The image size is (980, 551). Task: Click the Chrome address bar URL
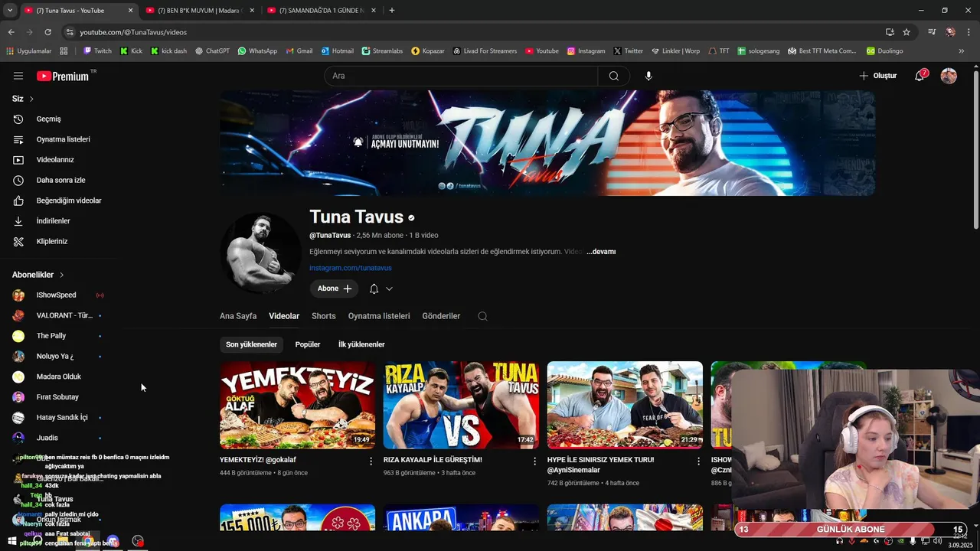[133, 32]
